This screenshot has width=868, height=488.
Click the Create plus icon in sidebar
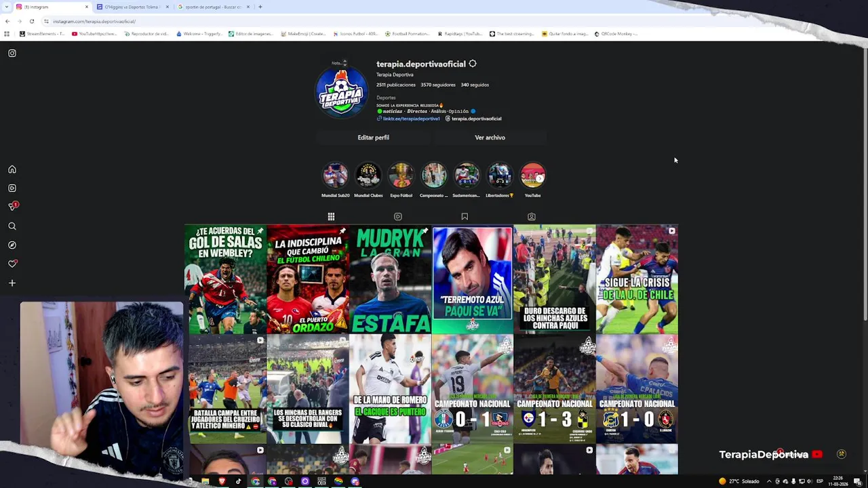[12, 283]
